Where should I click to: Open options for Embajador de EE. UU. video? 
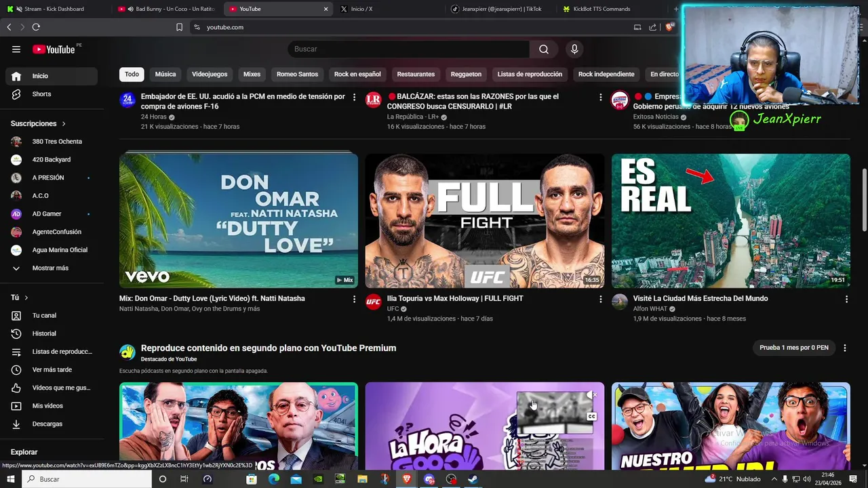(354, 98)
